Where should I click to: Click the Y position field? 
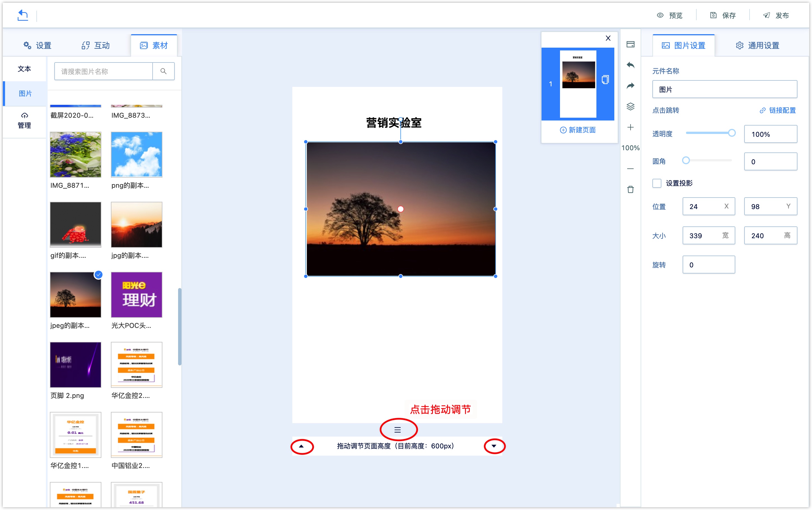click(x=770, y=207)
